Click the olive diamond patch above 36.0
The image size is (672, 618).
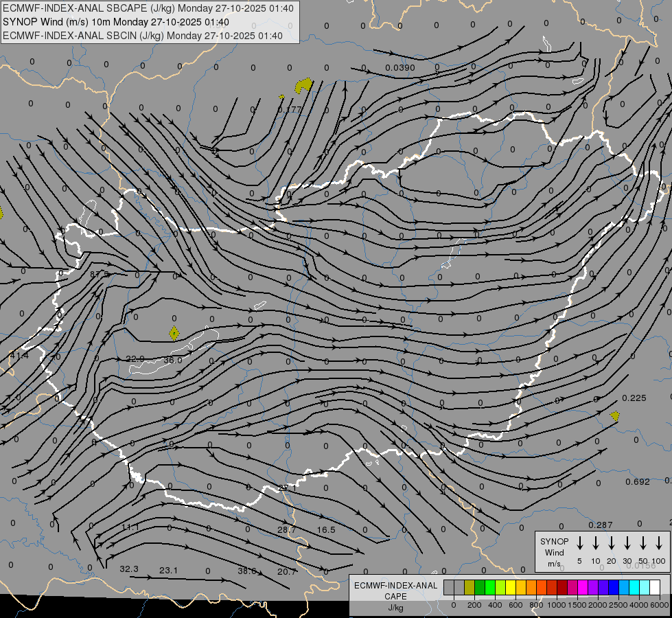(174, 333)
